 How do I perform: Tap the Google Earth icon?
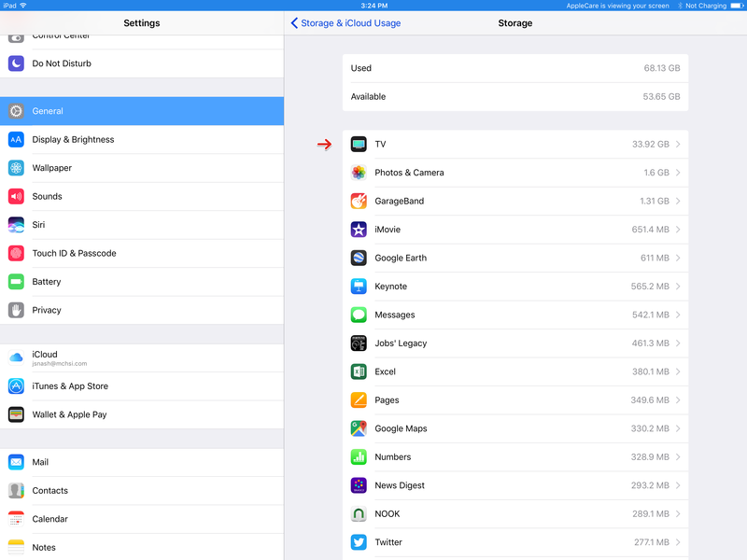[359, 258]
